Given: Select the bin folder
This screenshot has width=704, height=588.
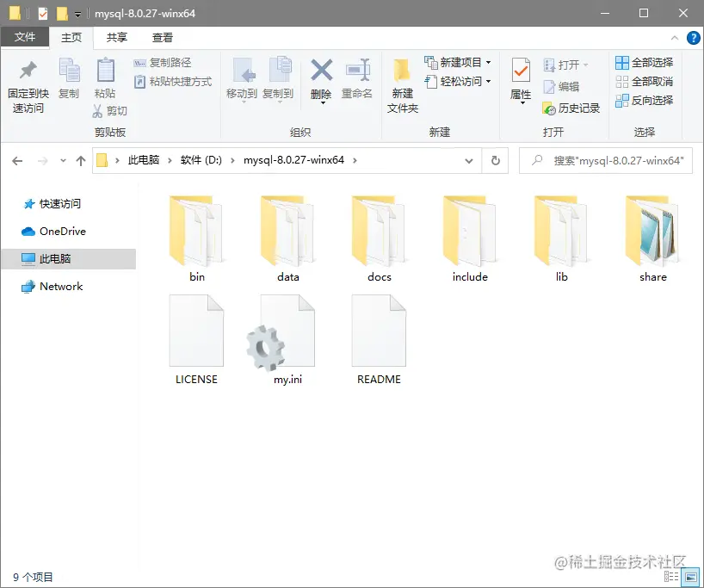Looking at the screenshot, I should [x=196, y=239].
